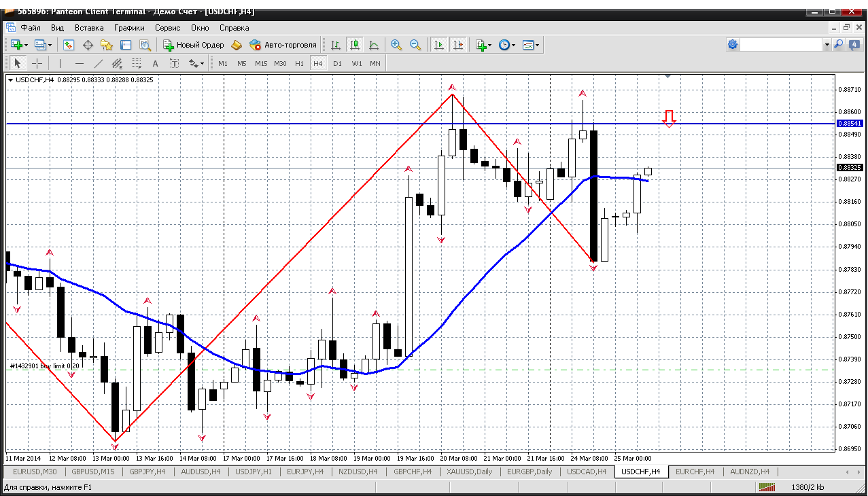Viewport: 868px width, 496px height.
Task: Zoom in on the chart
Action: (x=396, y=45)
